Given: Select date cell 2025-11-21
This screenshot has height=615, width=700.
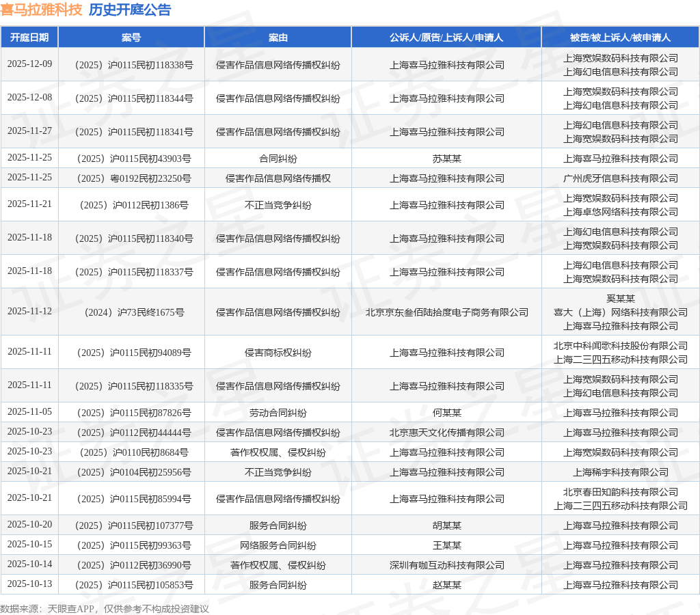Looking at the screenshot, I should (29, 204).
